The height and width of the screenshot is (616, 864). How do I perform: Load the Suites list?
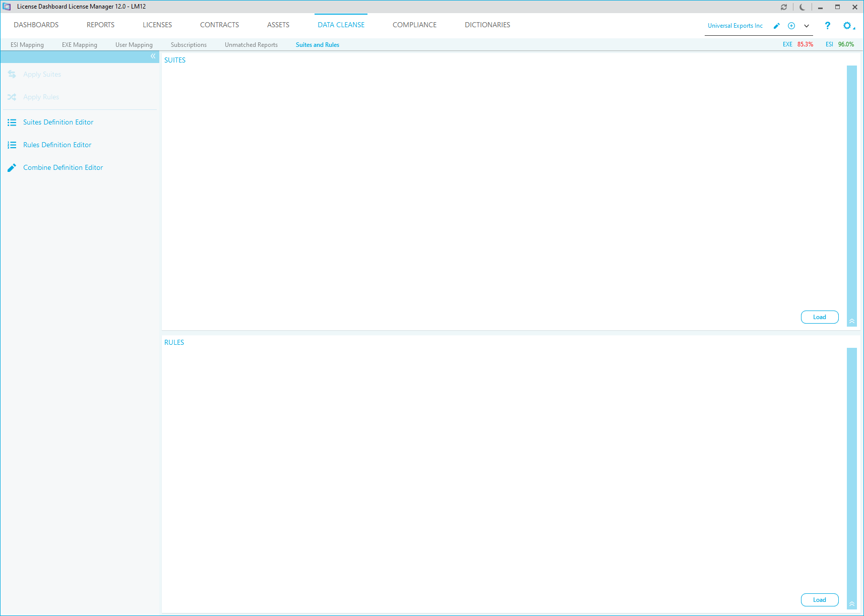[x=820, y=317]
